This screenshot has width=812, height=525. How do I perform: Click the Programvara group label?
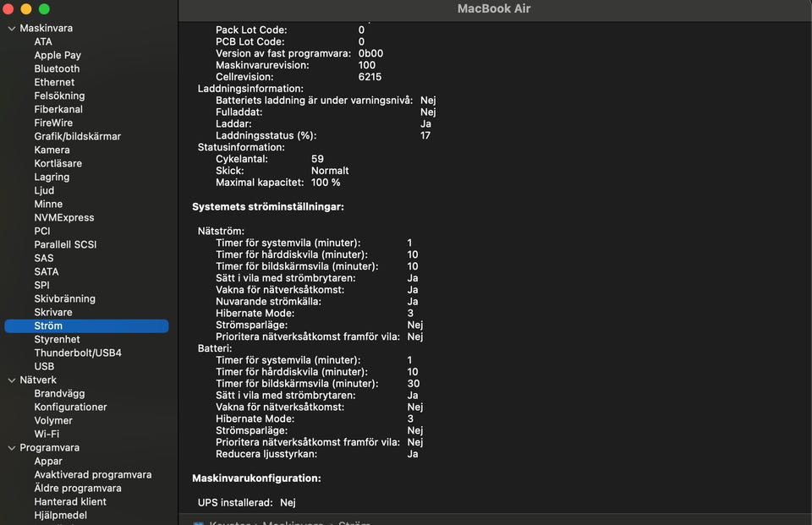49,447
